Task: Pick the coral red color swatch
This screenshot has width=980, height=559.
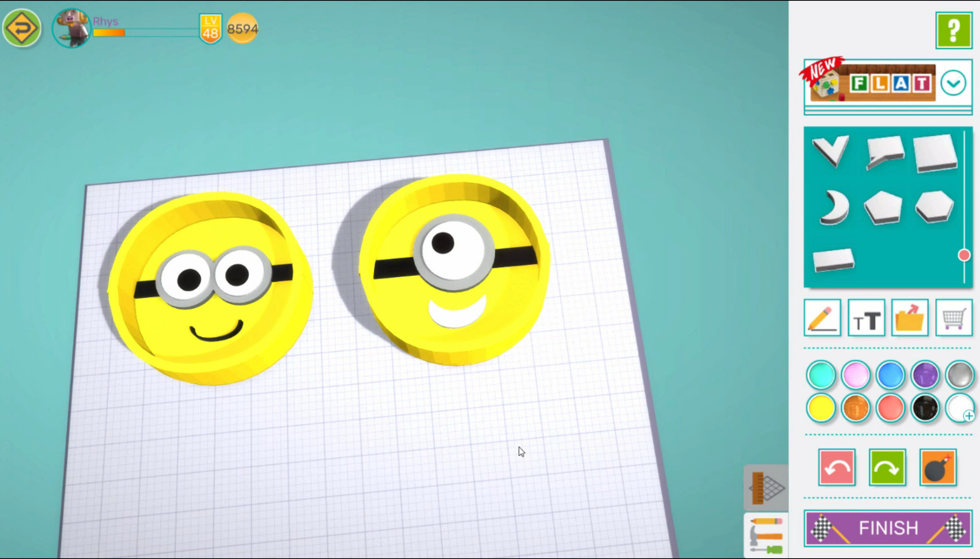Action: 890,407
